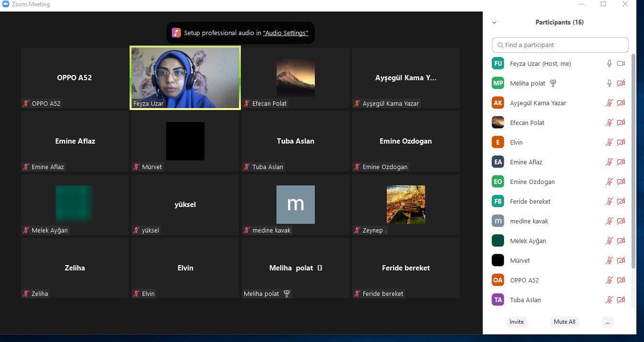Click the muted mic icon on OPPO A52 tile
Viewport: 644px width, 342px height.
(x=26, y=103)
